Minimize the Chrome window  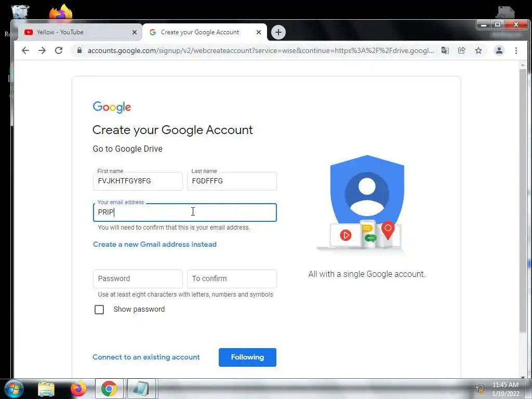coord(484,25)
